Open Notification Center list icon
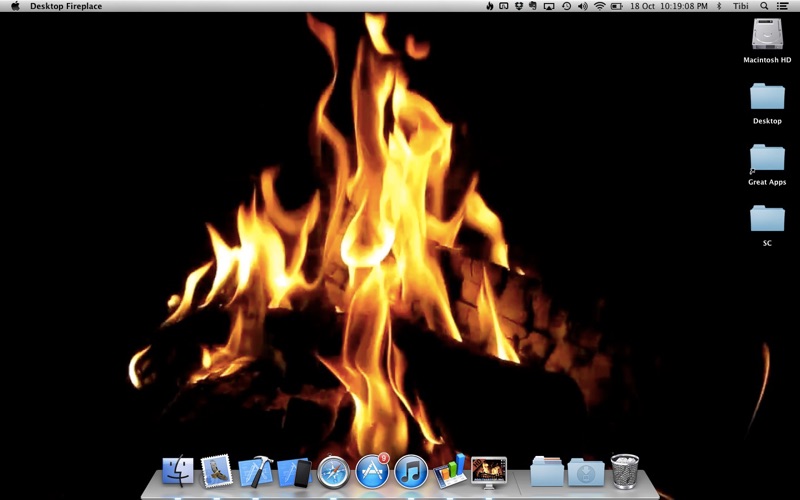This screenshot has width=800, height=500. pos(782,6)
